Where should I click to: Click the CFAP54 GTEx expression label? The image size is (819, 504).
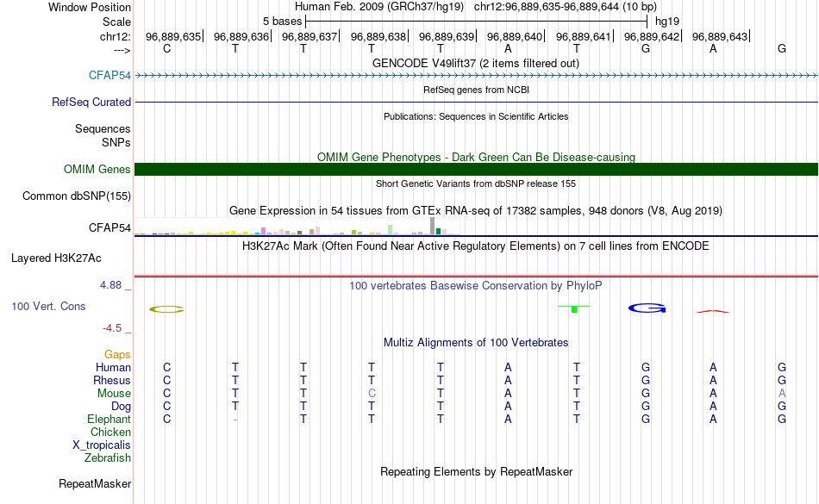tap(109, 227)
